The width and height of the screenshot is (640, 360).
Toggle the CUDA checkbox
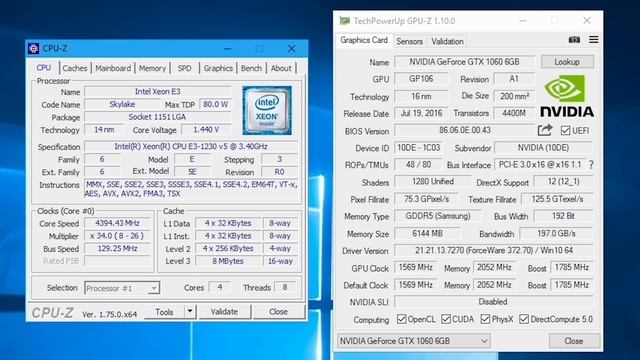click(446, 319)
